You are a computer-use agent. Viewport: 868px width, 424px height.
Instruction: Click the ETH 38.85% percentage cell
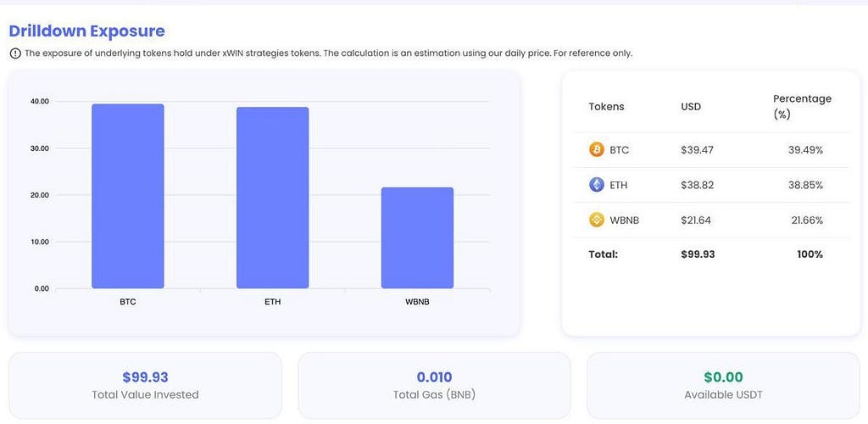coord(805,186)
